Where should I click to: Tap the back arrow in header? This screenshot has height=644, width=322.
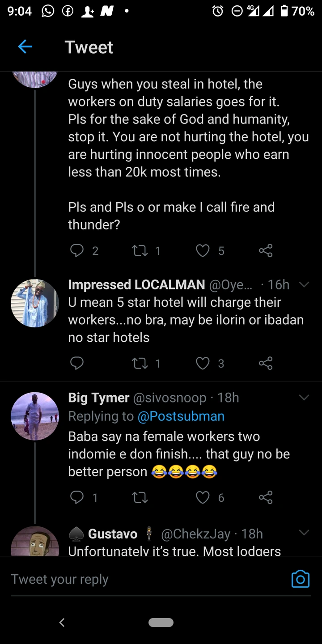pos(25,47)
